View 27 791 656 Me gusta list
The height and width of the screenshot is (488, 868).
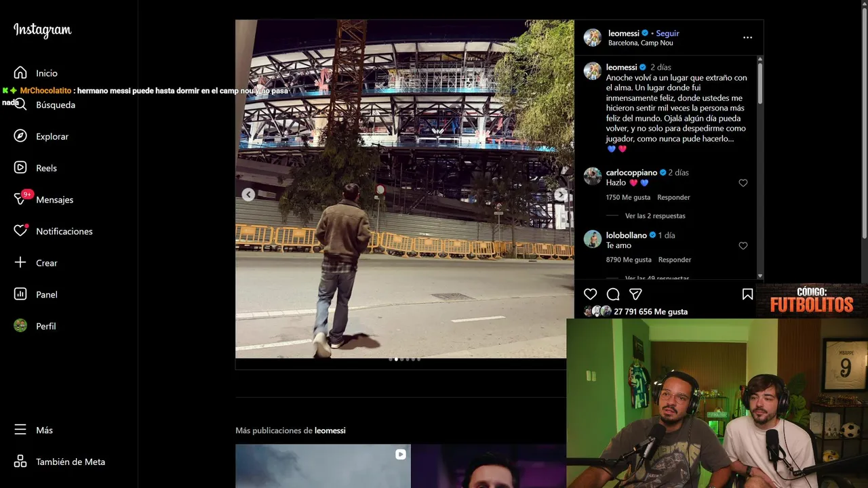tap(650, 312)
